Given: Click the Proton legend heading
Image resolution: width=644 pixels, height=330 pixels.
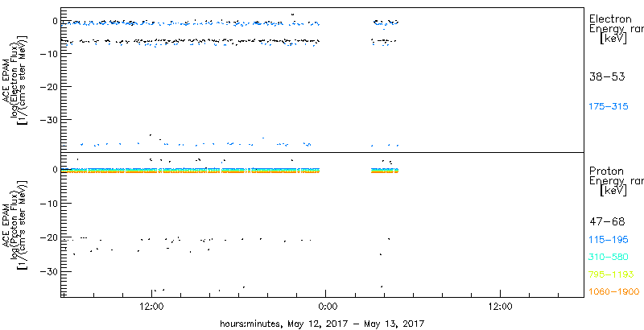Looking at the screenshot, I should [606, 171].
